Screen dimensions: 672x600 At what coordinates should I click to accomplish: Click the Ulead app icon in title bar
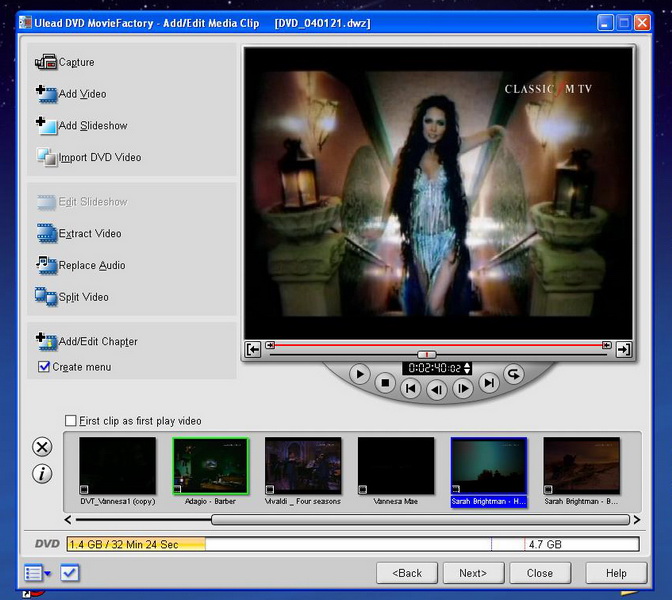tap(26, 23)
